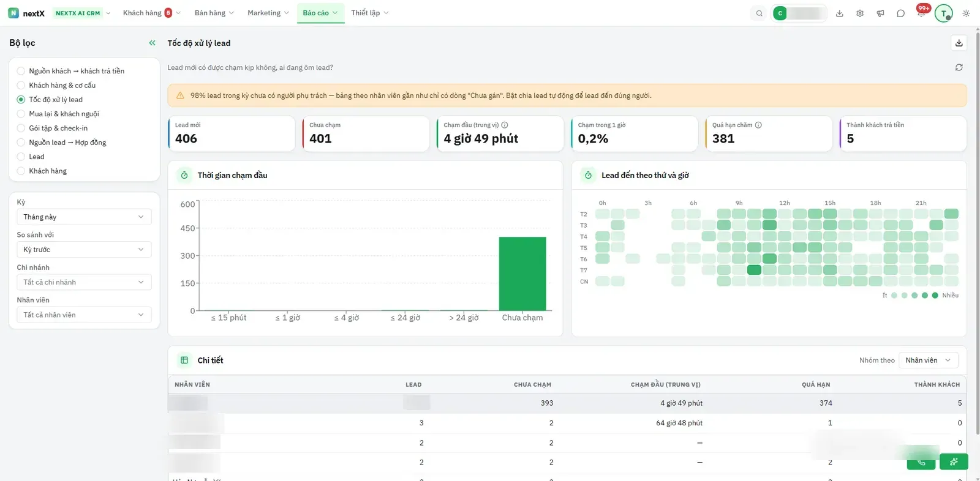This screenshot has height=481, width=980.
Task: Click the Chưa chạm green bar
Action: tap(522, 274)
